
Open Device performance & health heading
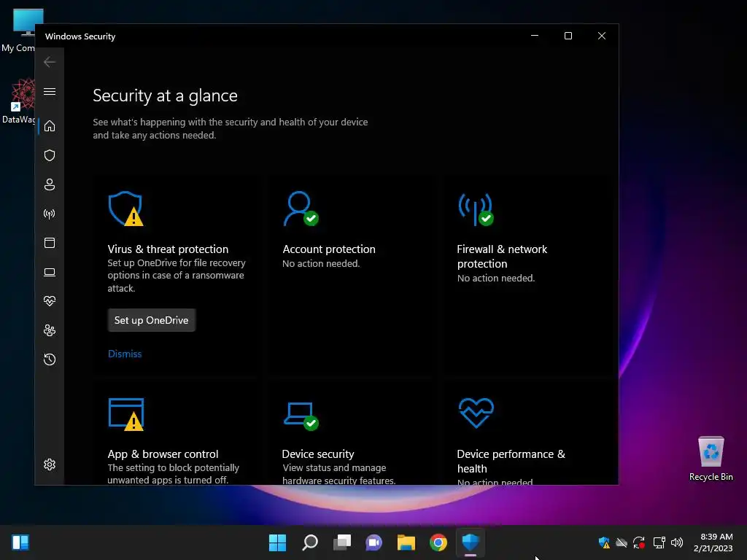(511, 461)
